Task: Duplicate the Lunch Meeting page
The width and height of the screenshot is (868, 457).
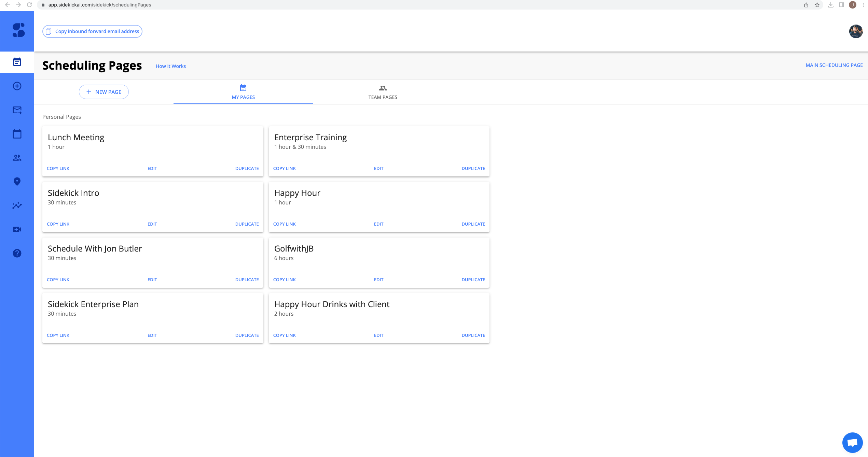Action: pos(247,169)
